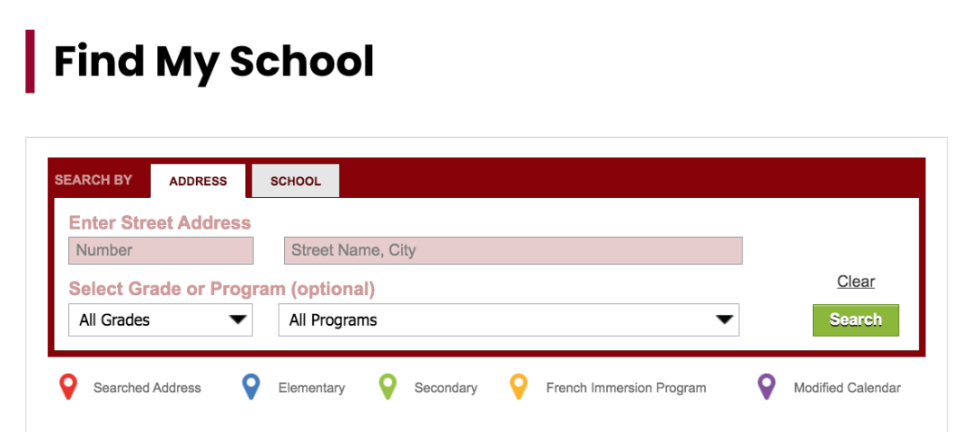
Task: Focus the street Number input field
Action: point(162,250)
